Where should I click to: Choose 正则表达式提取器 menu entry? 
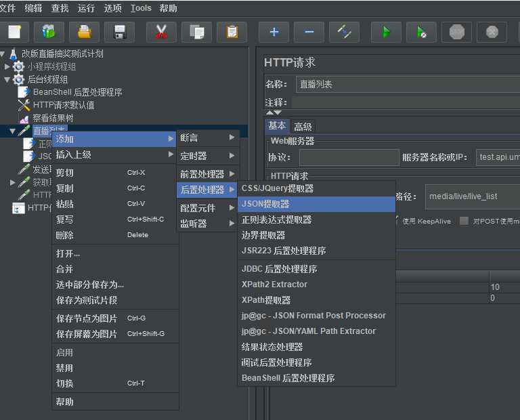pos(317,219)
